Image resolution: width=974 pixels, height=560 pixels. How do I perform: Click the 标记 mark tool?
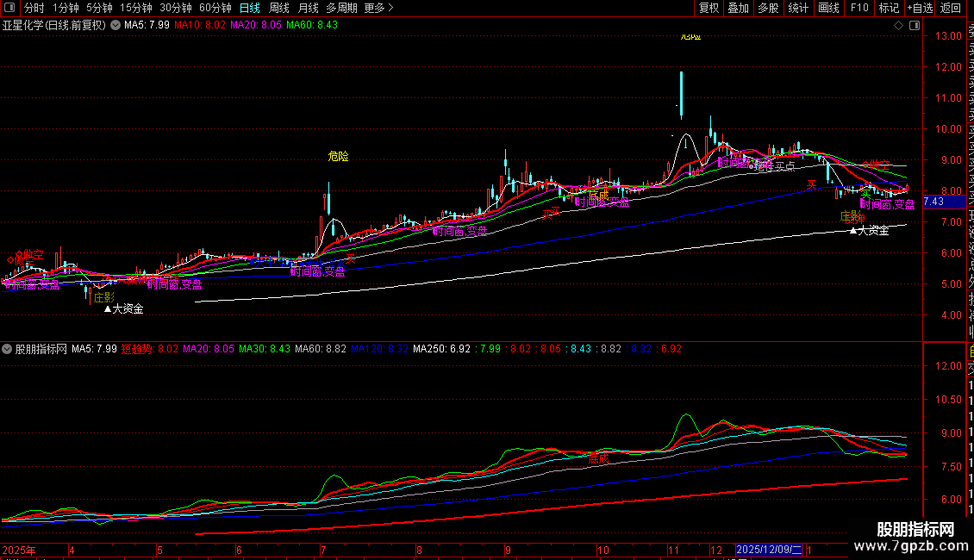click(889, 8)
